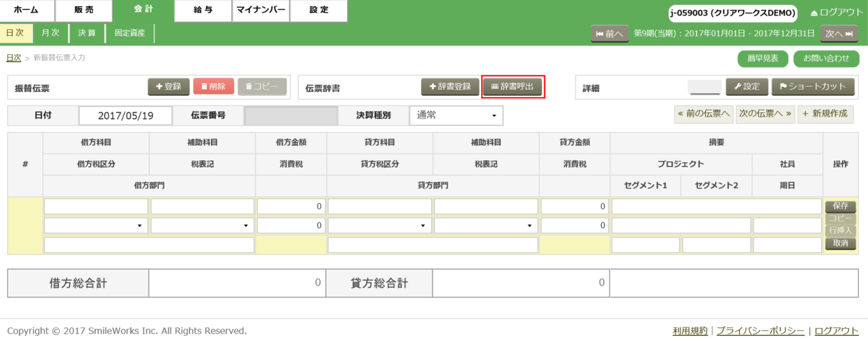This screenshot has width=868, height=341.
Task: Open the 設定 top tab
Action: 319,10
